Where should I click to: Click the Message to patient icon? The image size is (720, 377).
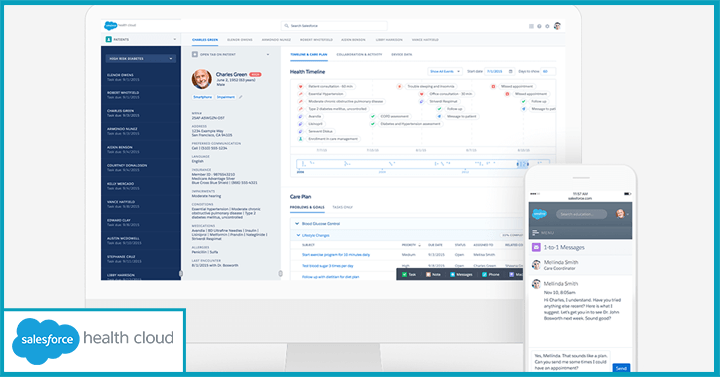439,116
